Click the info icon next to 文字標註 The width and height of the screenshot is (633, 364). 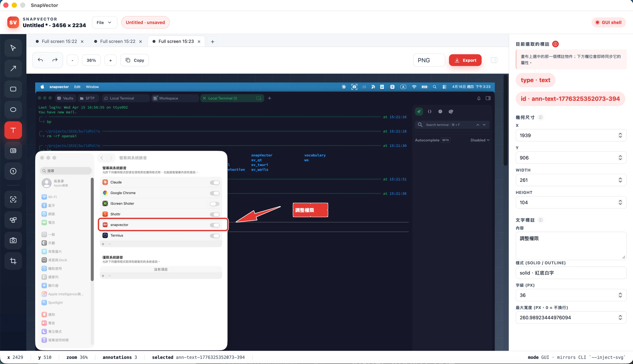tap(540, 220)
